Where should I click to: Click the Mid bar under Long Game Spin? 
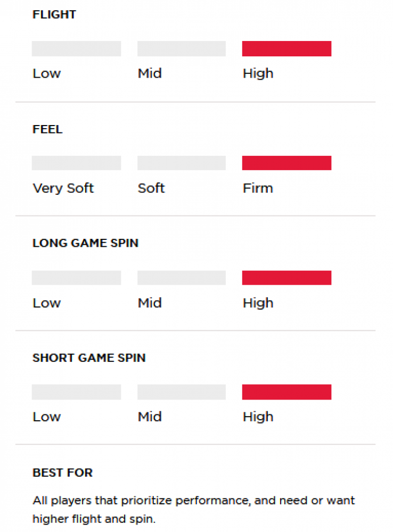[182, 278]
